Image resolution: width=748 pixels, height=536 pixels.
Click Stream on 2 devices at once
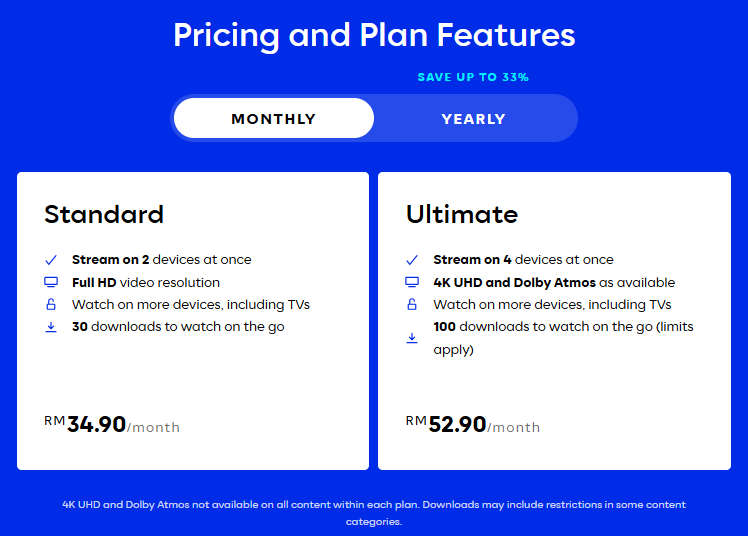pyautogui.click(x=162, y=259)
